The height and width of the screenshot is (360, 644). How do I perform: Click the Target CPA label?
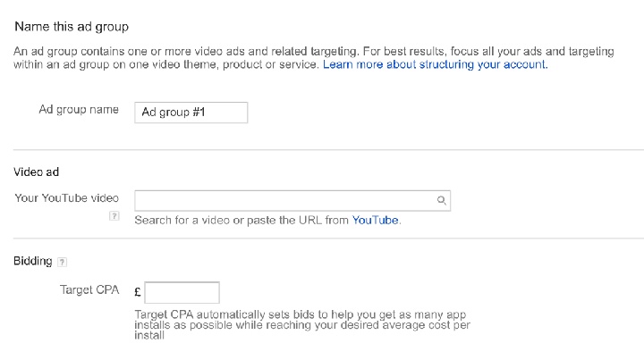(x=89, y=290)
